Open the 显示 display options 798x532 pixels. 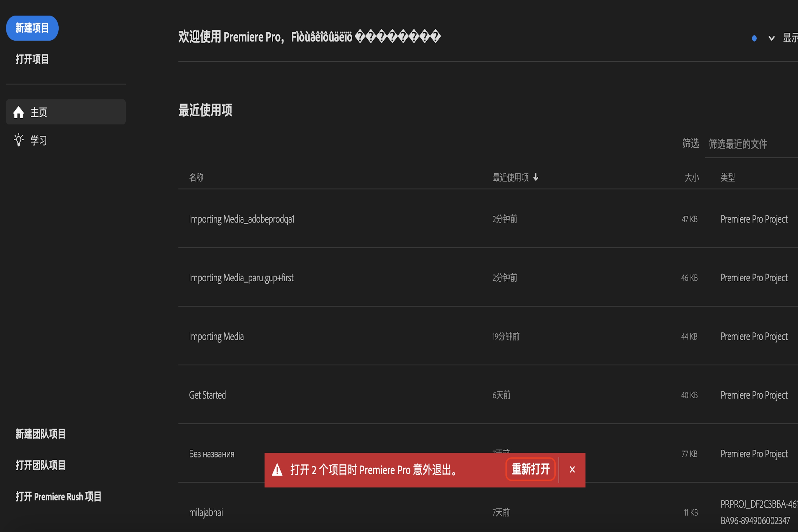click(790, 38)
